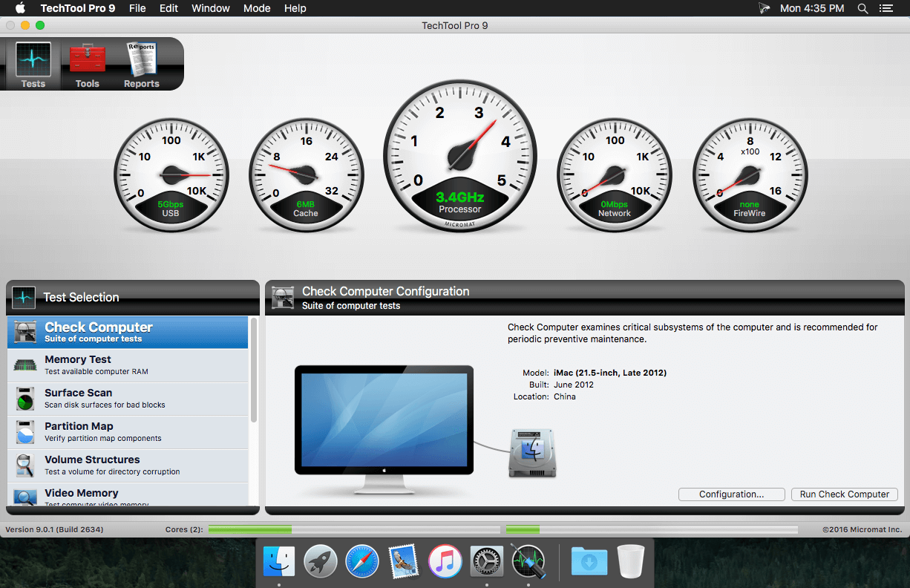Open Launchpad from the Dock
This screenshot has height=588, width=910.
click(321, 561)
